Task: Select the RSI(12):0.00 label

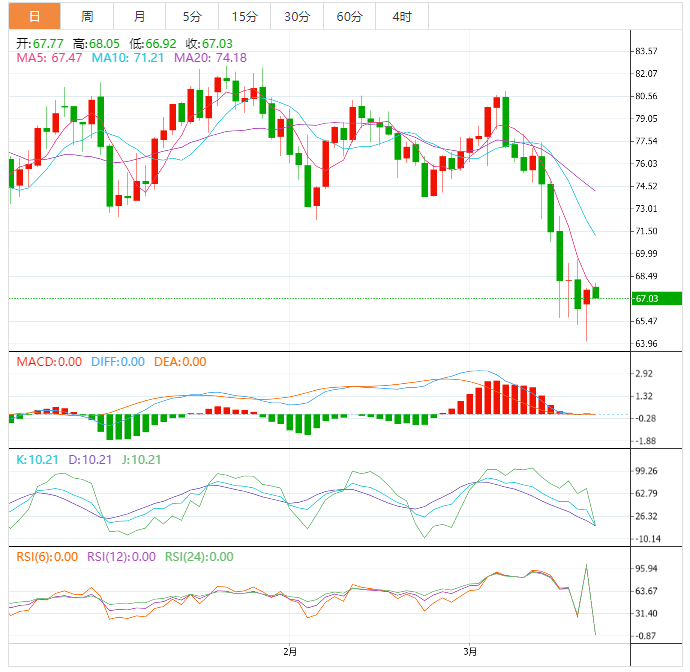Action: point(121,557)
